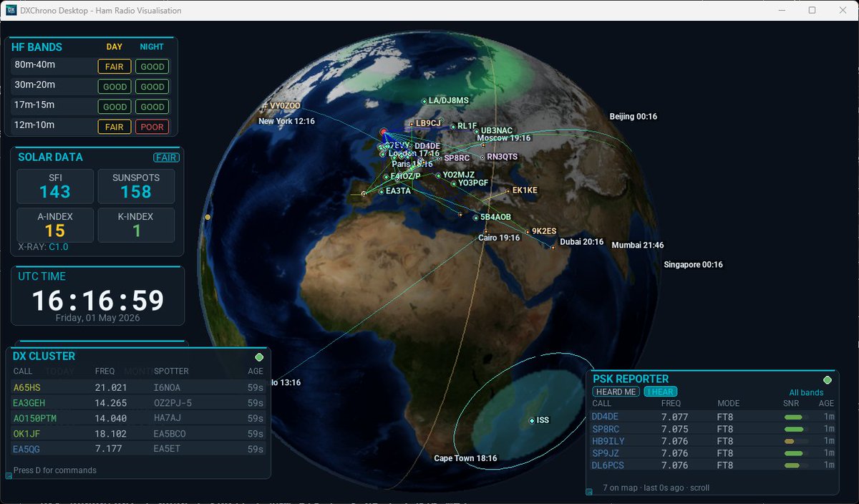Click the 30m-20m band row label
The image size is (859, 504).
(x=36, y=85)
